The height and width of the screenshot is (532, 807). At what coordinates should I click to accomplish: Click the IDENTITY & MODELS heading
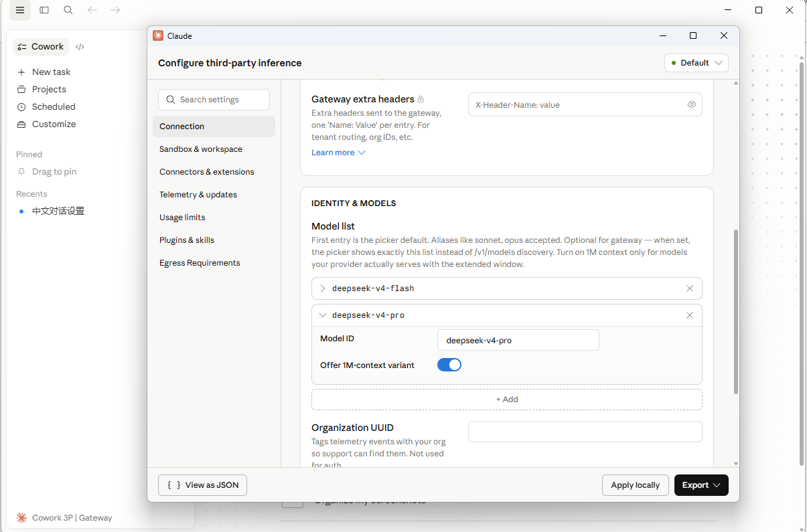(354, 203)
